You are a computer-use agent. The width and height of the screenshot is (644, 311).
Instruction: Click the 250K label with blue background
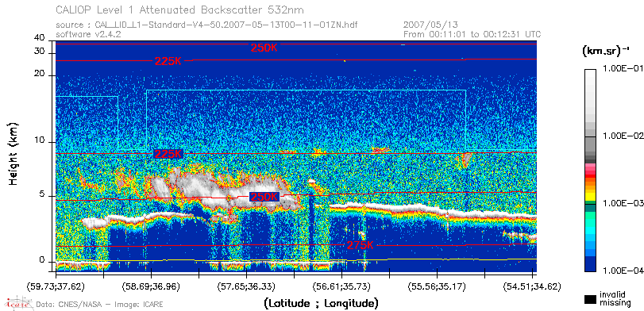click(x=264, y=197)
